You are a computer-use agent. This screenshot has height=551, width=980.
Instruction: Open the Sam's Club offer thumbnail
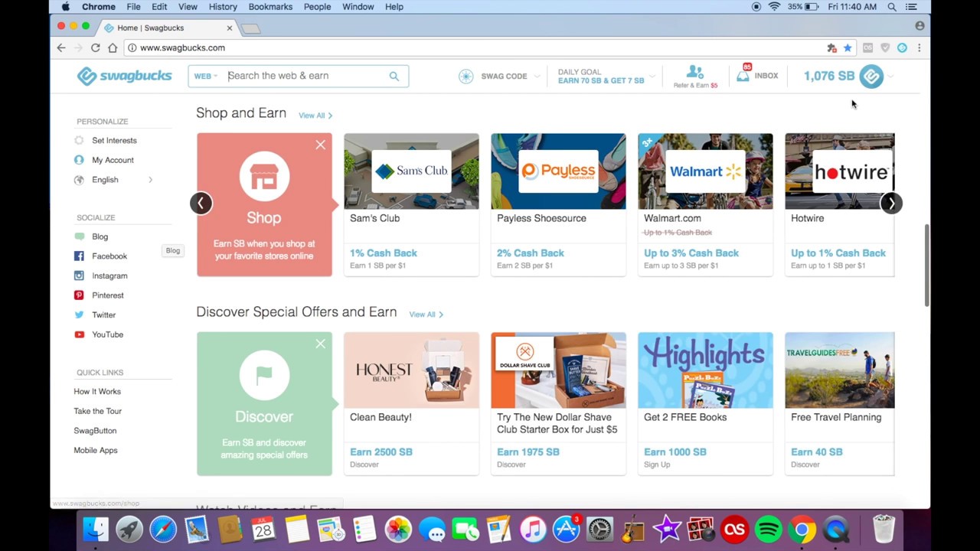coord(411,171)
